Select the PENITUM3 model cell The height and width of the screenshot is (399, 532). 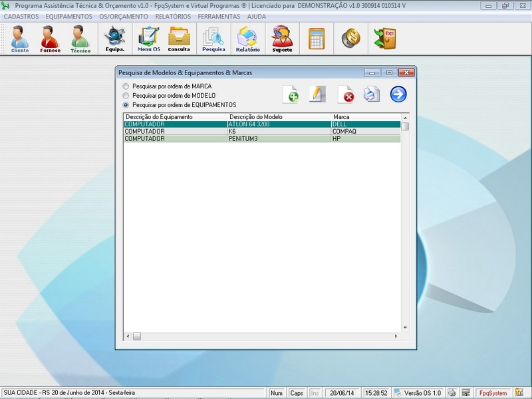279,138
